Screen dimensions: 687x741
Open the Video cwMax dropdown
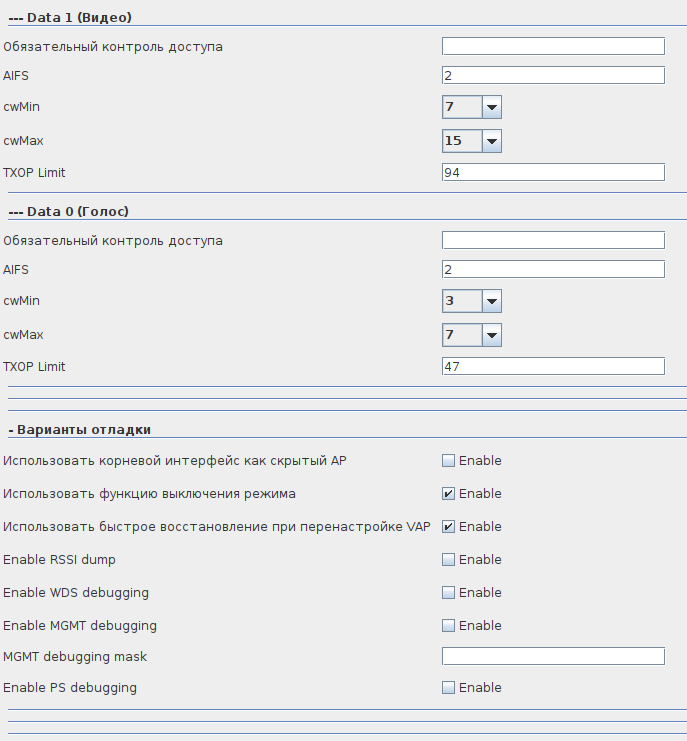point(471,141)
